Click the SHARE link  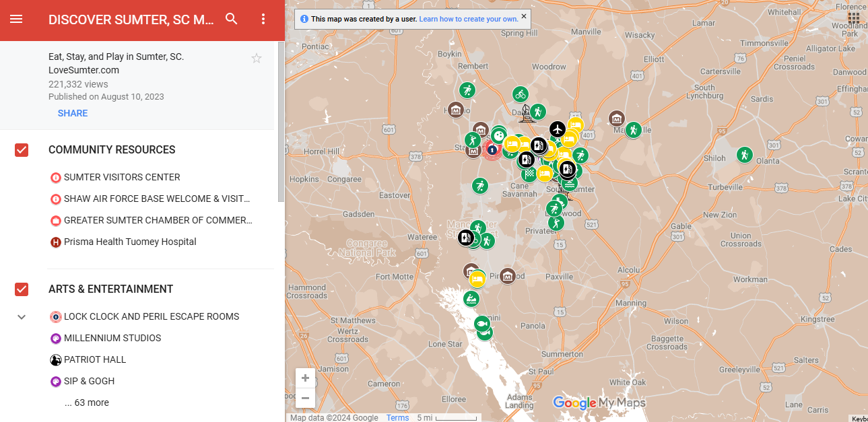click(73, 113)
